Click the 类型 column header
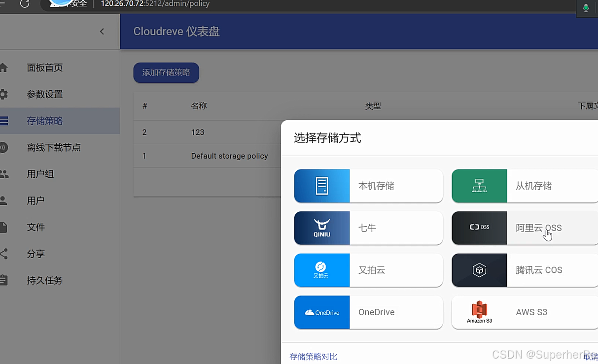This screenshot has height=364, width=598. pos(373,106)
